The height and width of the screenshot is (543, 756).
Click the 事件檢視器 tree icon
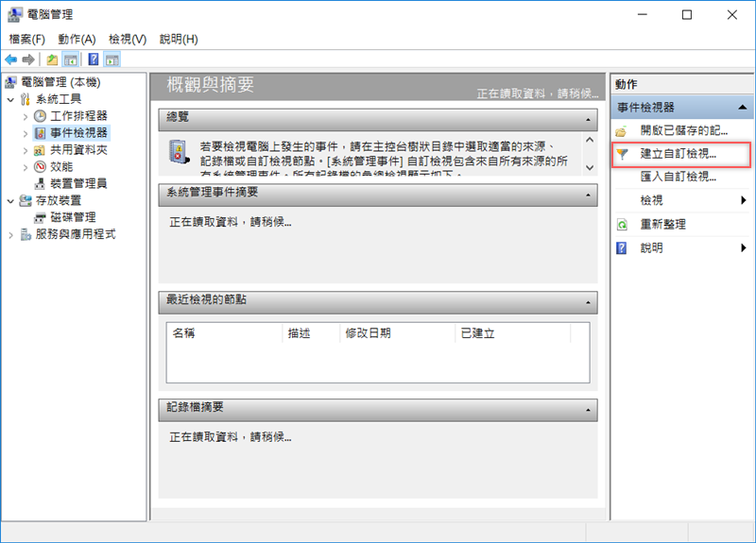pos(40,133)
